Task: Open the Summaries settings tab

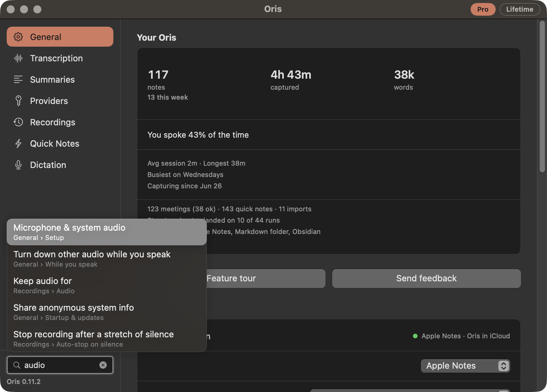Action: (60, 80)
